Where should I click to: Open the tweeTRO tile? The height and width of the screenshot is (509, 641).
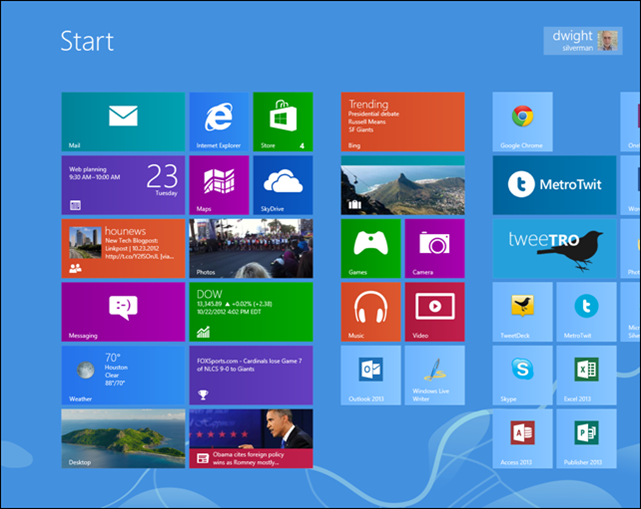click(554, 249)
